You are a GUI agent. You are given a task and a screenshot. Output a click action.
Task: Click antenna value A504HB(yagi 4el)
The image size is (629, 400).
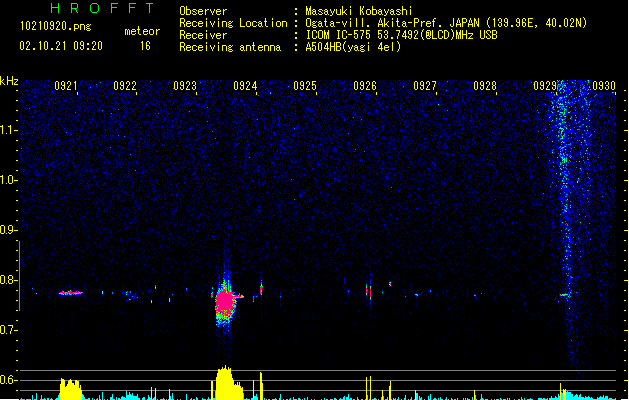click(x=353, y=47)
